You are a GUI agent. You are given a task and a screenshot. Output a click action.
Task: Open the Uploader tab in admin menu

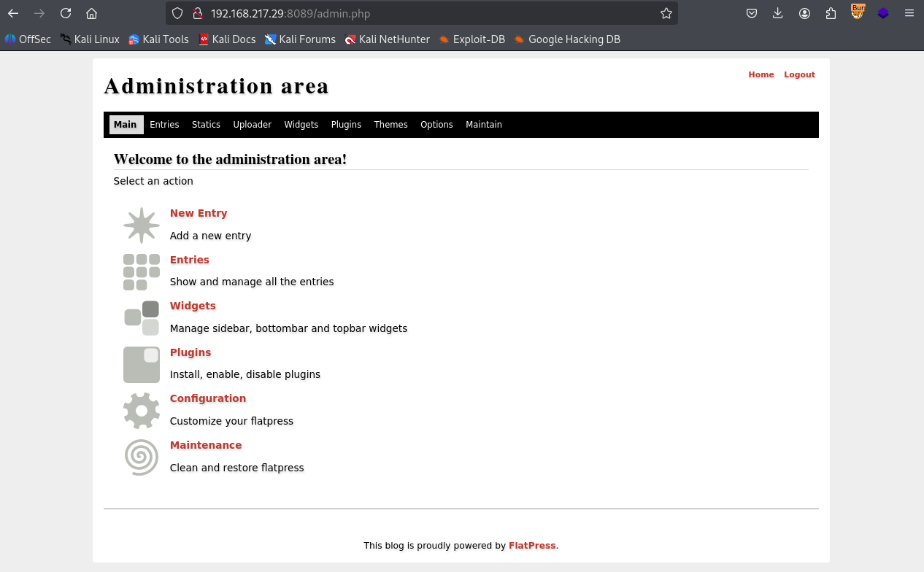(x=252, y=125)
